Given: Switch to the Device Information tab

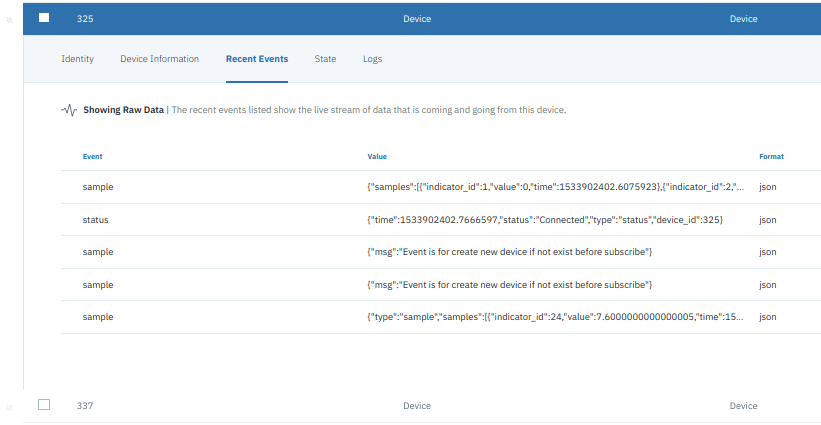Looking at the screenshot, I should point(160,59).
